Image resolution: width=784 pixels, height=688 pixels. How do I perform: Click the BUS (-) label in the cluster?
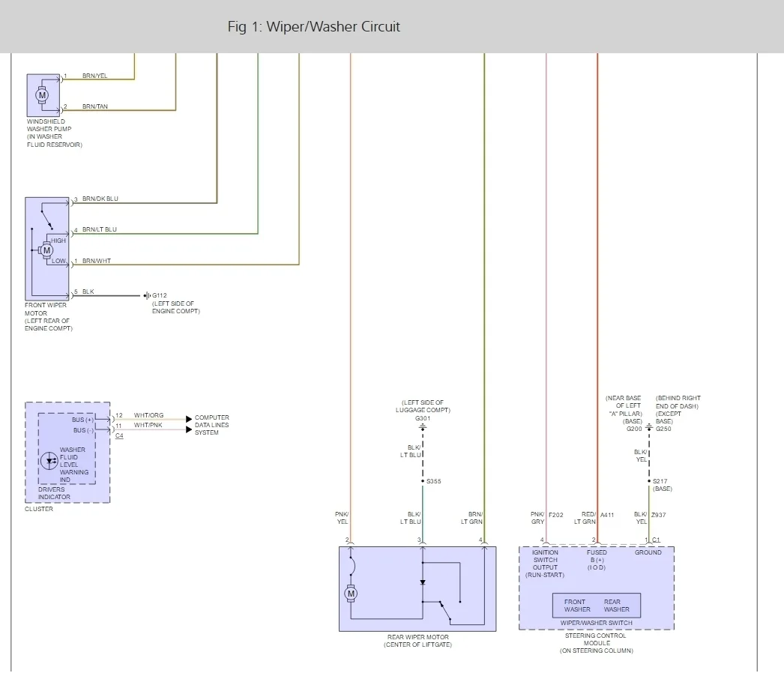[83, 430]
